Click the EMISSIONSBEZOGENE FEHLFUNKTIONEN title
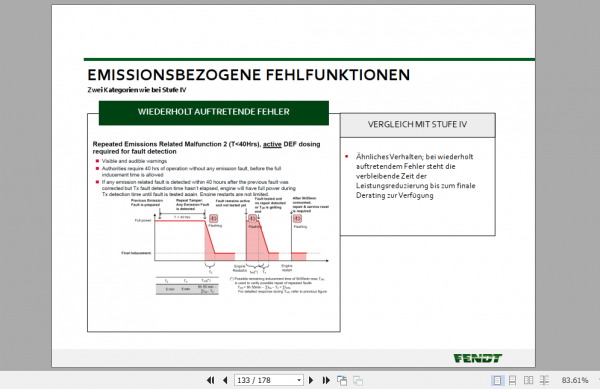Screen dimensions: 600x389 249,75
